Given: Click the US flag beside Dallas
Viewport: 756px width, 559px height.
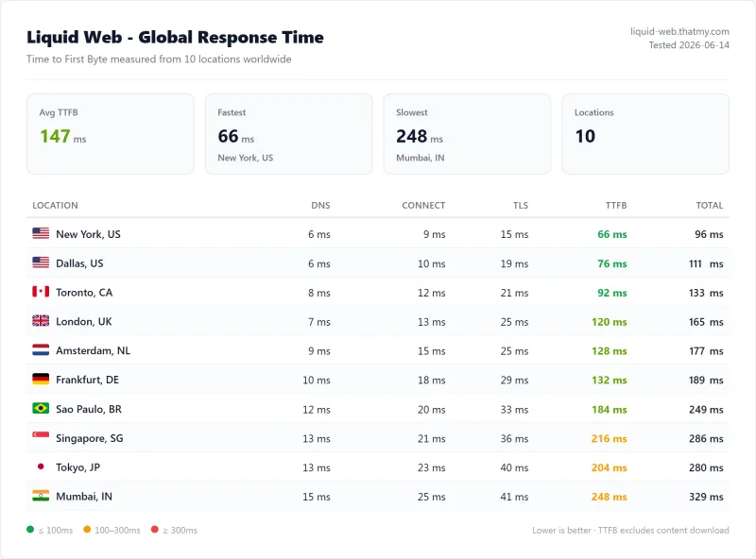Looking at the screenshot, I should coord(41,263).
